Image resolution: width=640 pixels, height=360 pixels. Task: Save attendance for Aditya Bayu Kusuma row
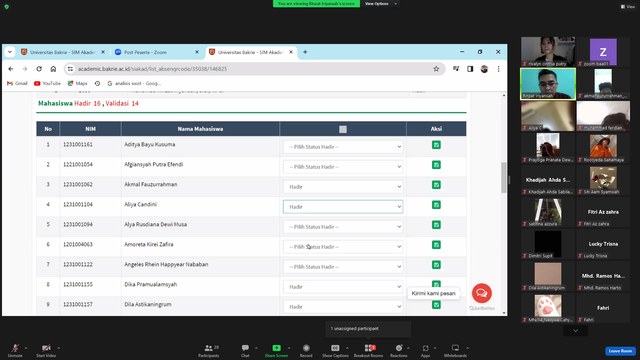(x=436, y=145)
